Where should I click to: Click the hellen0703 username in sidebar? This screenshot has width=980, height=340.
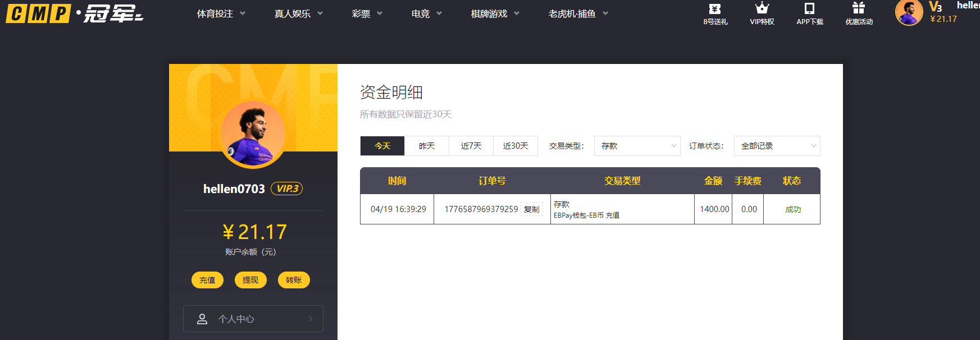point(234,189)
